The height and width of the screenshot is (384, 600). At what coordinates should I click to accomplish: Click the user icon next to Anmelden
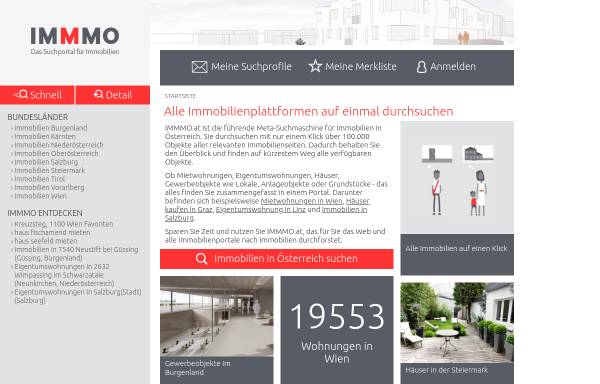click(421, 67)
